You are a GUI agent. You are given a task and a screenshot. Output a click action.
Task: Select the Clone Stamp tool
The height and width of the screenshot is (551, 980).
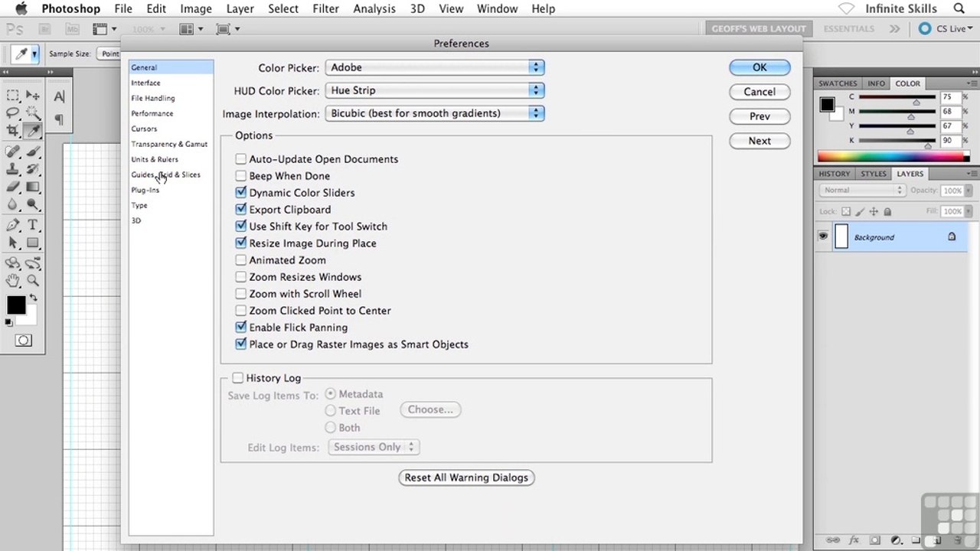(x=13, y=169)
